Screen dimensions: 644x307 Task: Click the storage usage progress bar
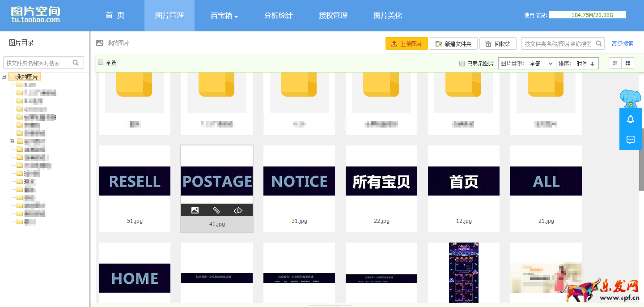(587, 15)
